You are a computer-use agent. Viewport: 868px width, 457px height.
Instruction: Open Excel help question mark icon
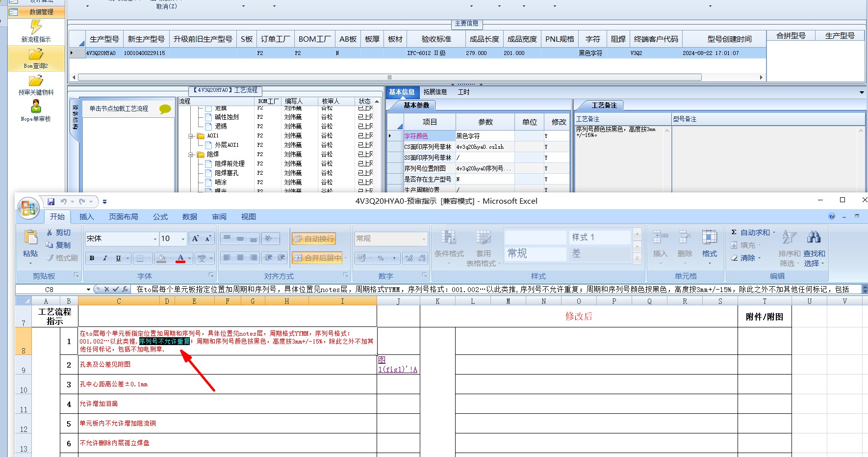coord(832,216)
